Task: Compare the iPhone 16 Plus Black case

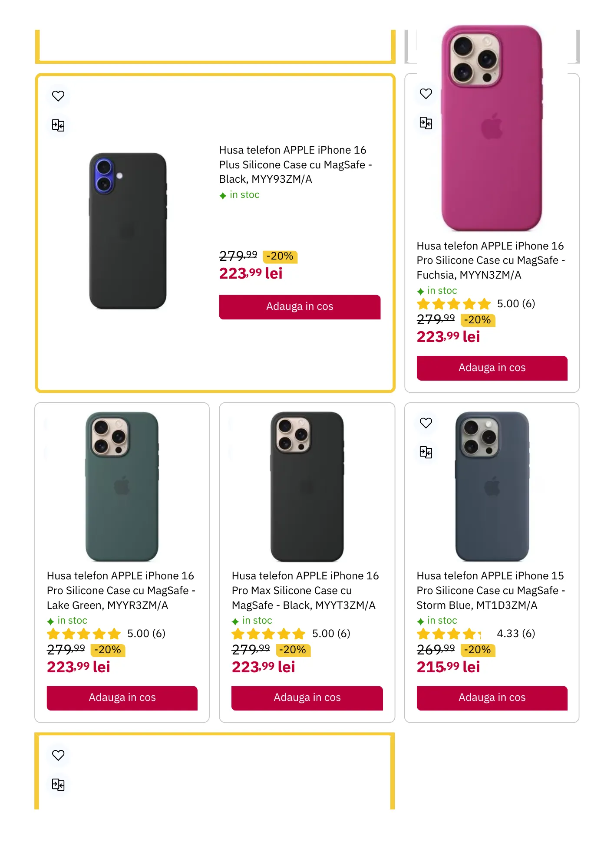Action: [58, 125]
